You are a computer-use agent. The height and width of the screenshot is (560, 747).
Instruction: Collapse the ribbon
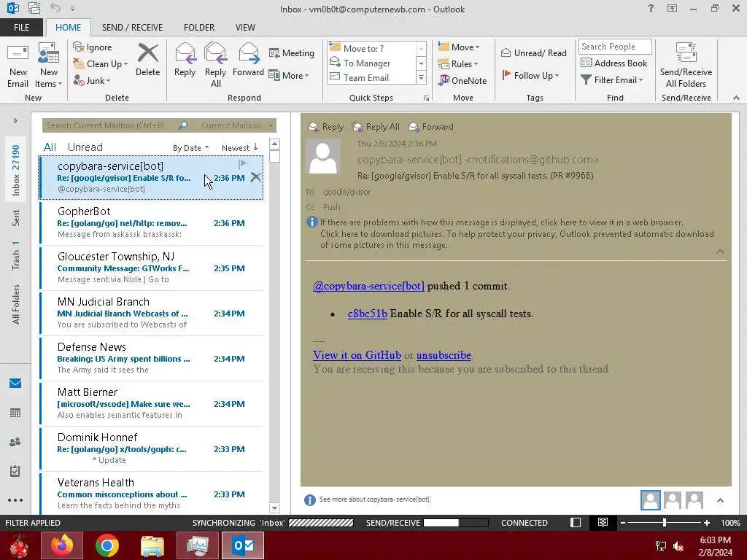pos(736,98)
